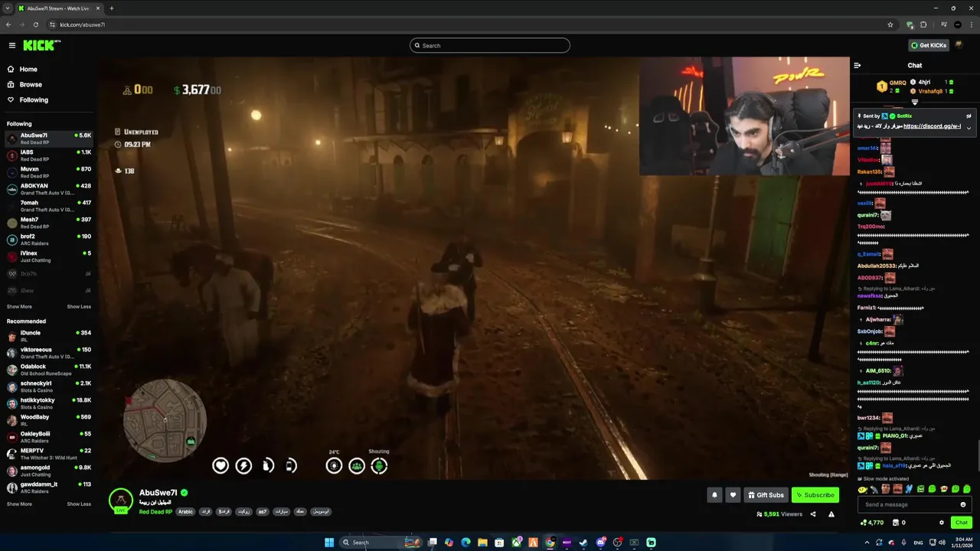The width and height of the screenshot is (980, 551).
Task: Open OakleyBoiii recommended channel
Action: click(49, 437)
